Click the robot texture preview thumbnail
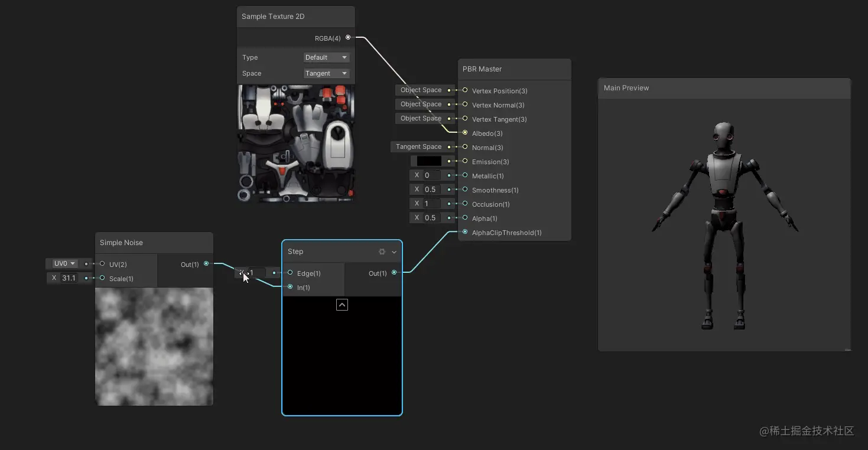 point(296,144)
